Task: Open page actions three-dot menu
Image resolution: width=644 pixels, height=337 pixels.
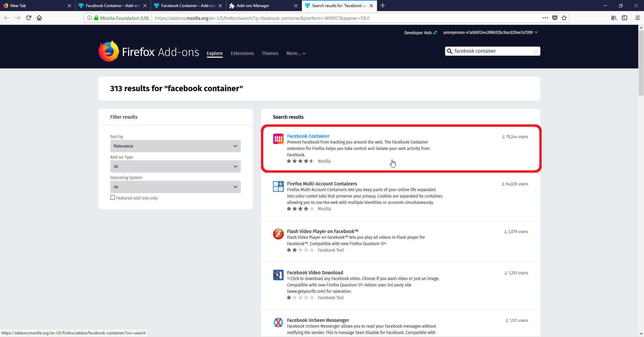Action: 545,18
